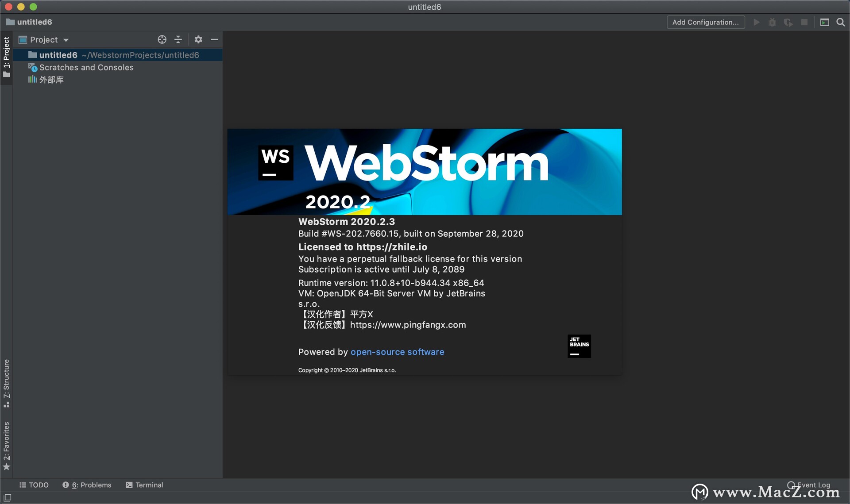Toggle the 7: Structure side tool window

(x=6, y=383)
